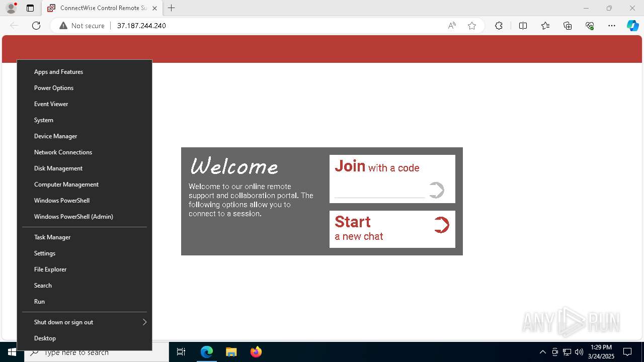Open Power Options from the menu
This screenshot has height=362, width=644.
pos(85,88)
